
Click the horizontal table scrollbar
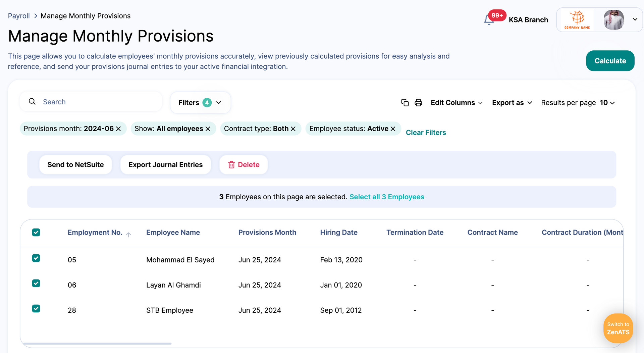point(97,344)
